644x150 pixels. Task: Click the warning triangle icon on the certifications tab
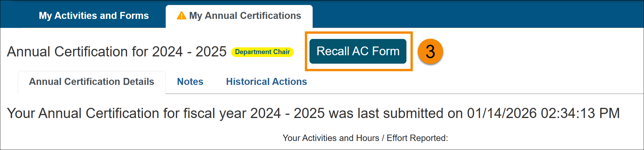[x=181, y=15]
